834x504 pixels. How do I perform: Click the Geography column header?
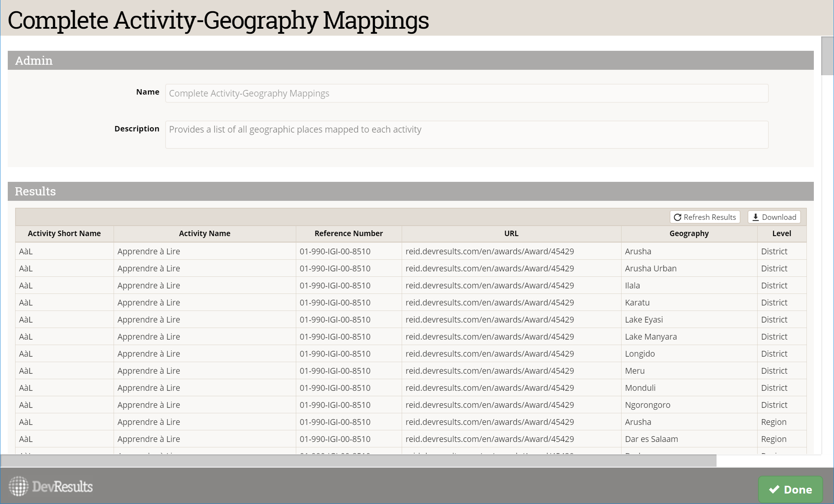[x=689, y=233]
